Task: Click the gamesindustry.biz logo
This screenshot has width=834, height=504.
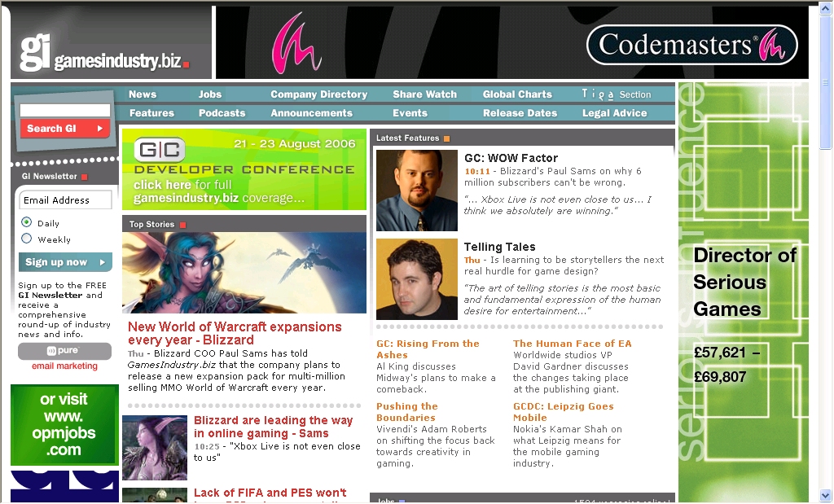Action: pos(104,53)
